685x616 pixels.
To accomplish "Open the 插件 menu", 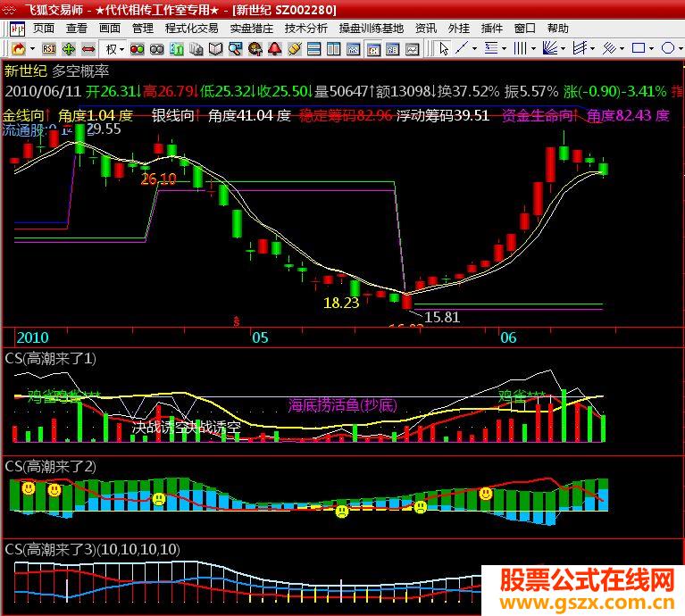I will tap(492, 29).
